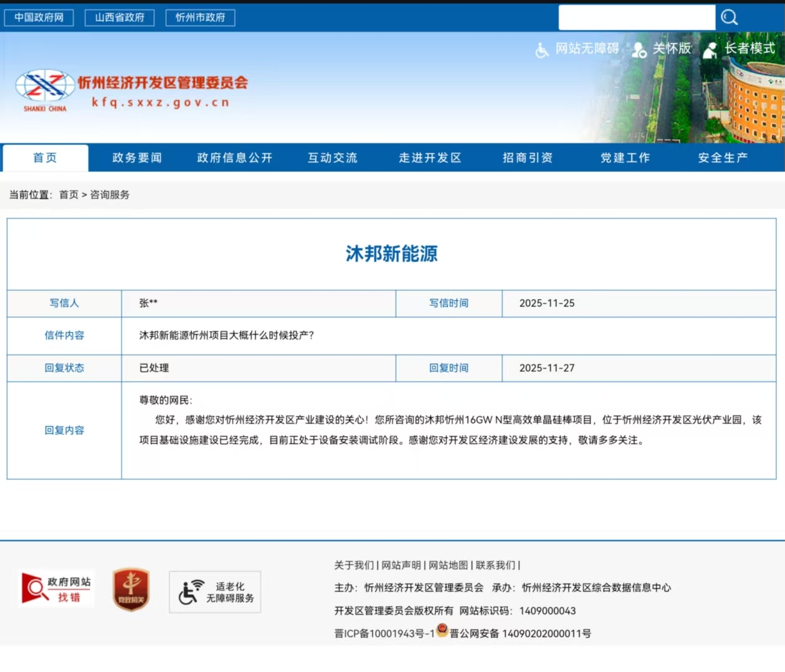Image resolution: width=785 pixels, height=672 pixels.
Task: Click 承办 忻州经济开发区综合数据信息中心 text
Action: tap(581, 588)
